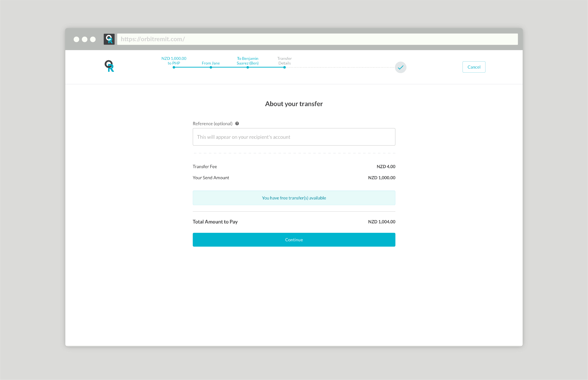This screenshot has height=380, width=588.
Task: Click the yellow traffic-light dot in the browser chrome
Action: [84, 39]
